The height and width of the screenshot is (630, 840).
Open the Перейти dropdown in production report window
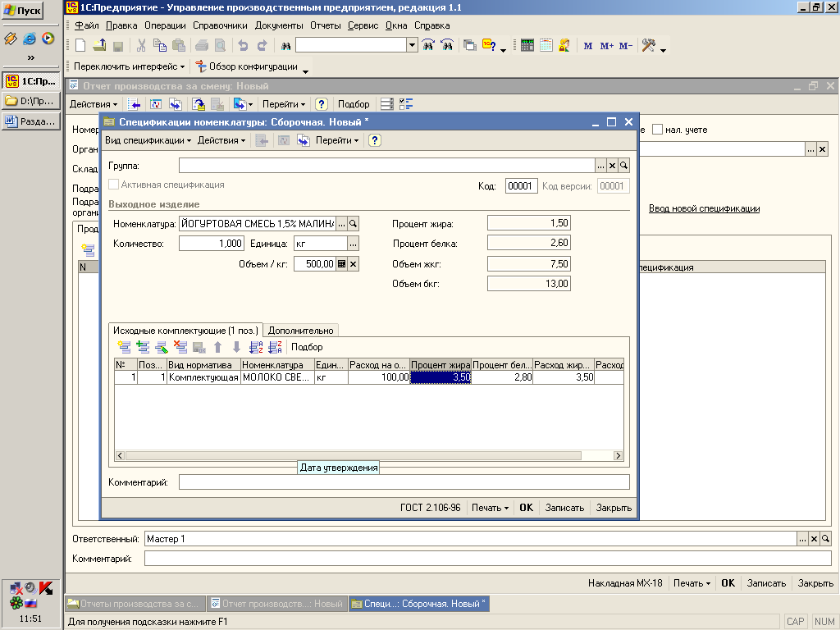284,104
